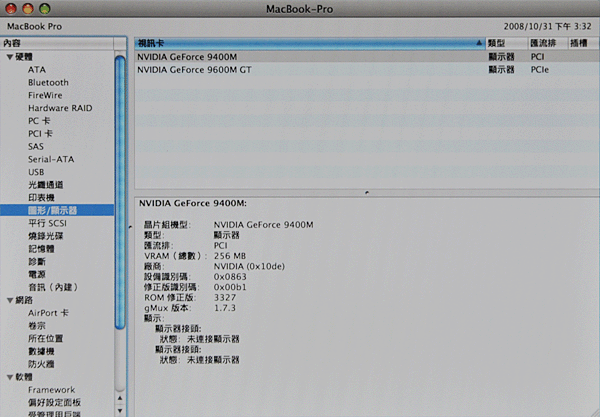Select 卷宗 volumes entry
Screen dimensions: 600x417
click(x=37, y=326)
